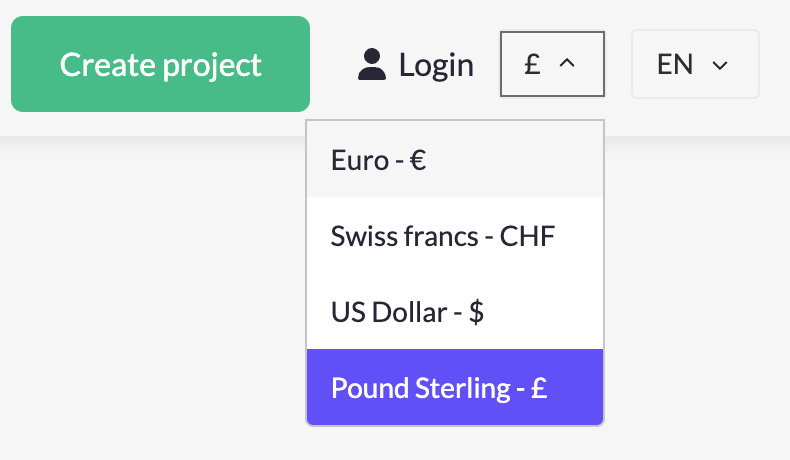Screen dimensions: 790x460
Task: Click the € symbol in the Euro option
Action: (x=418, y=160)
